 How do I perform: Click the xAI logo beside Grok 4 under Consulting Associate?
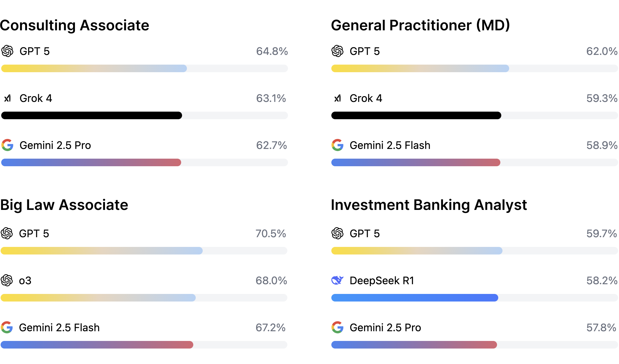pos(7,98)
